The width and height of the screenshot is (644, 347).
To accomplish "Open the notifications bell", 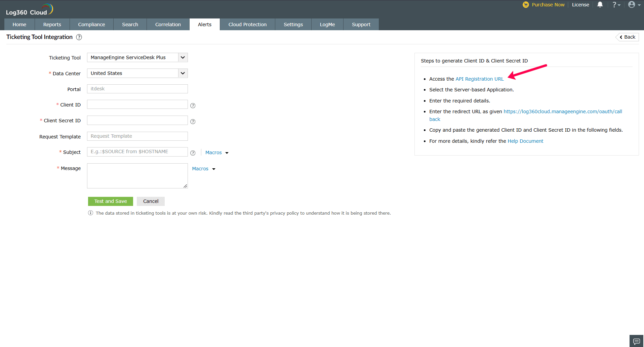I will tap(600, 5).
